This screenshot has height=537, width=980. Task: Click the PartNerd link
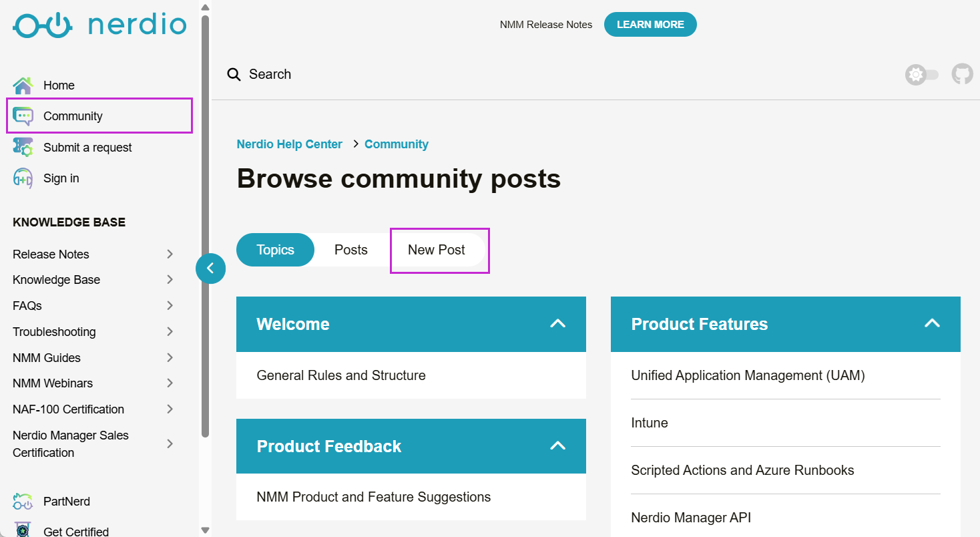[x=67, y=502]
